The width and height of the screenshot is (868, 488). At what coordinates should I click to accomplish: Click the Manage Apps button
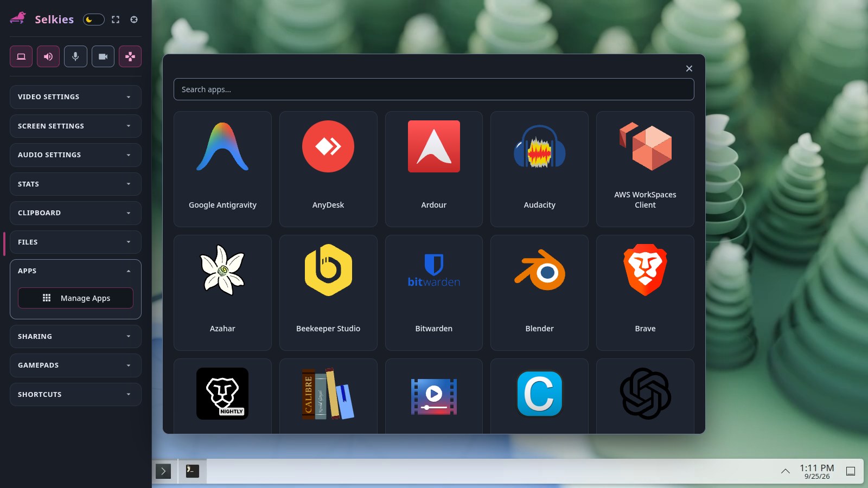tap(75, 298)
